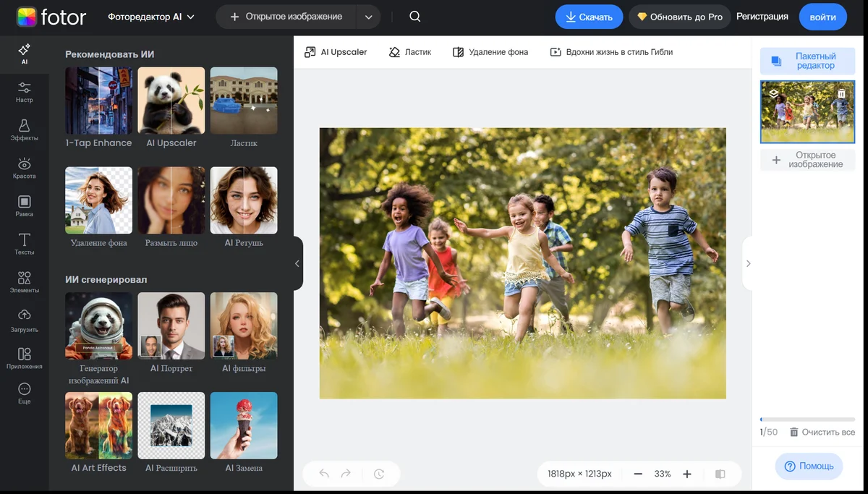868x494 pixels.
Task: Open the AI фильтры tool card
Action: coord(244,333)
